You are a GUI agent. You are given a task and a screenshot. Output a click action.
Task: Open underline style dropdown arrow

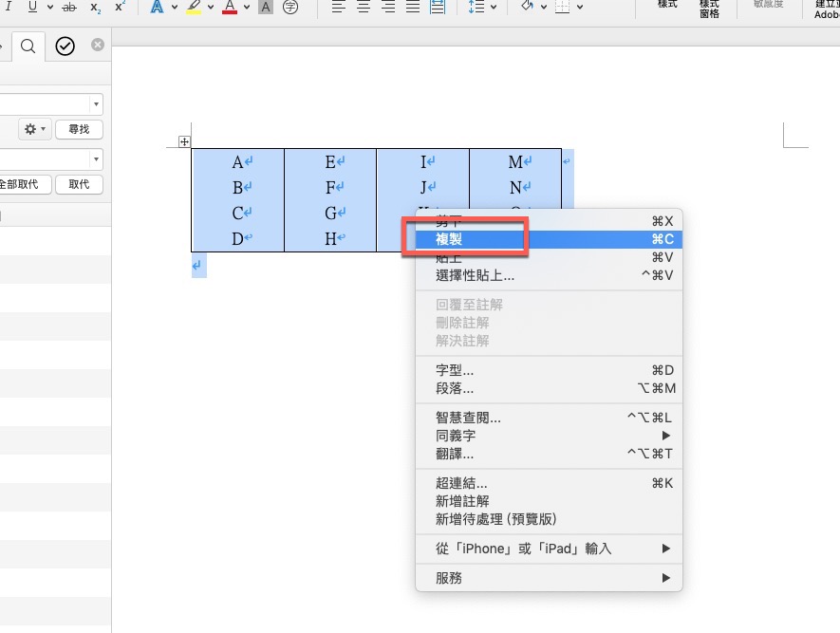(49, 7)
